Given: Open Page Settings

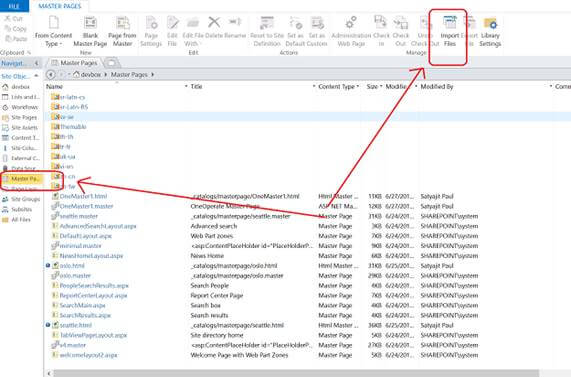Looking at the screenshot, I should point(151,31).
